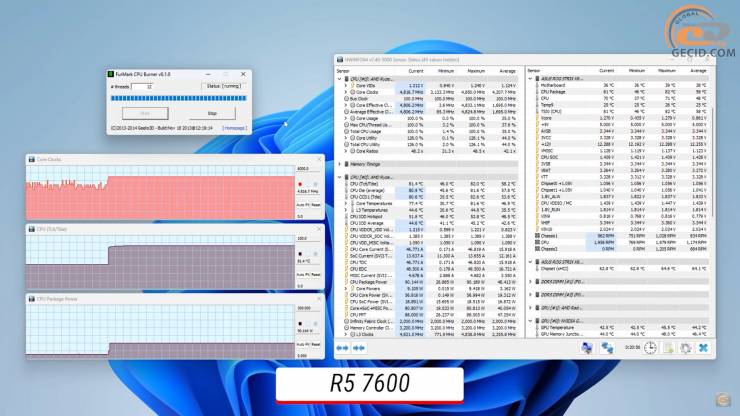Click Auto Fit in the Core Clocks graph
740x416 pixels.
pyautogui.click(x=303, y=205)
